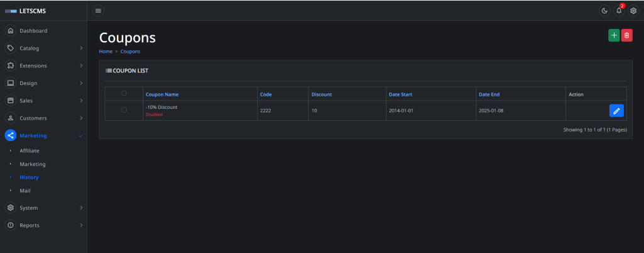Check the select-all checkbox in header

pos(124,93)
